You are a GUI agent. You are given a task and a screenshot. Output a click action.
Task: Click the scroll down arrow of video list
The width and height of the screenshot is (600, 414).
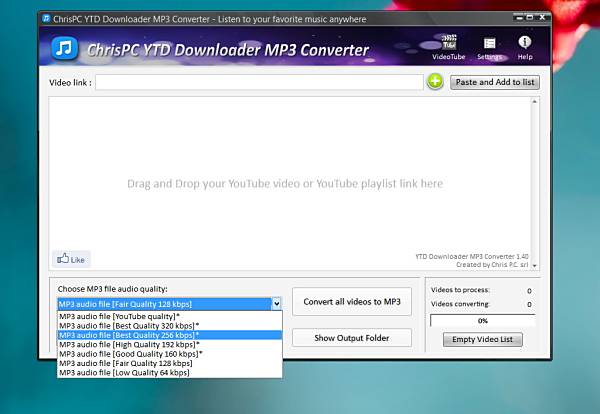(535, 266)
